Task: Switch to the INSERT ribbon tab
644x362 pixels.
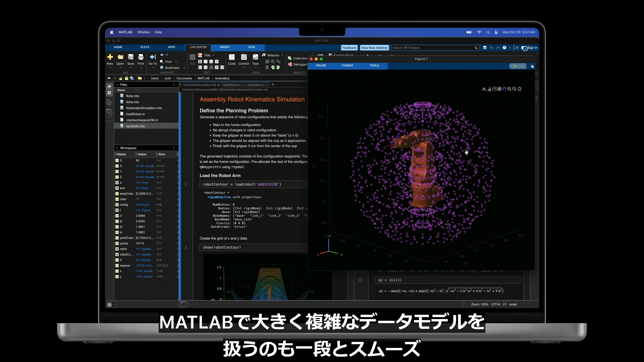Action: (225, 47)
